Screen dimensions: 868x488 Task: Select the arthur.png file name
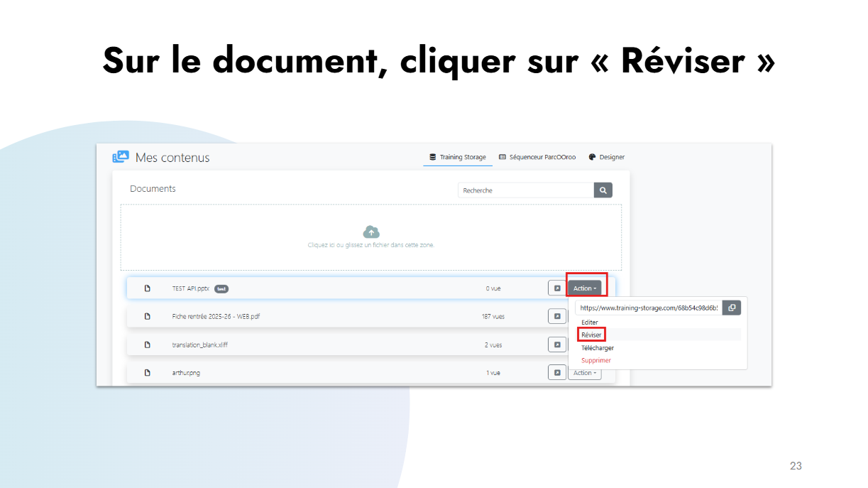(186, 373)
